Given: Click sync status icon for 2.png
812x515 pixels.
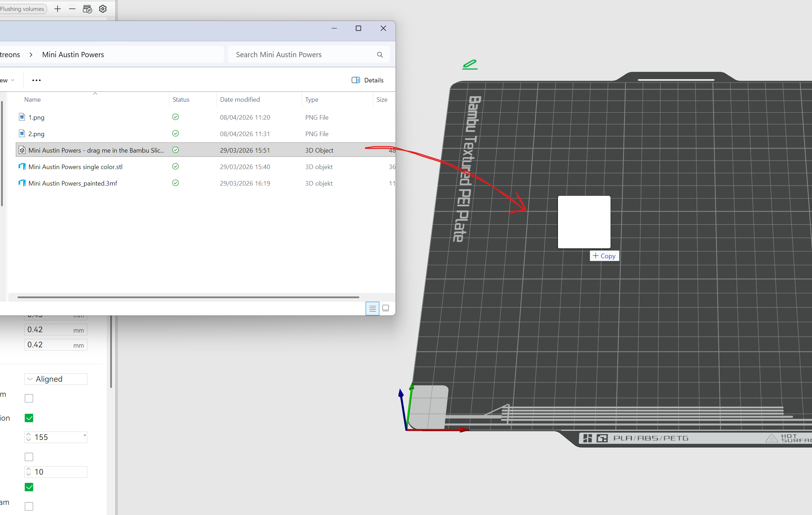Looking at the screenshot, I should pos(175,133).
